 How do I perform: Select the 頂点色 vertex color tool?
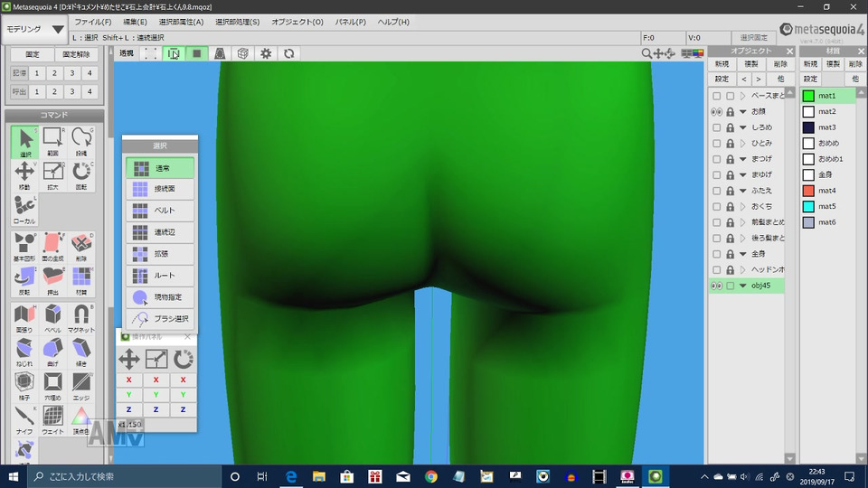pyautogui.click(x=81, y=419)
